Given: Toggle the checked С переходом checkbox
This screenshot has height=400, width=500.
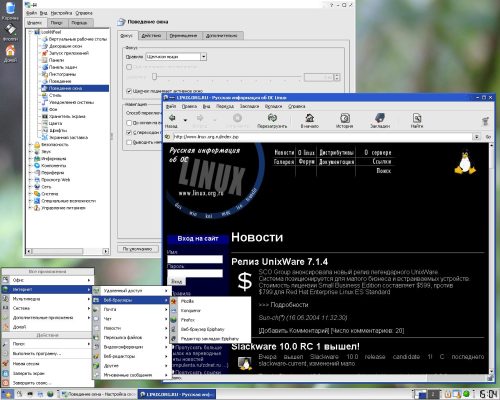Looking at the screenshot, I should (x=129, y=132).
